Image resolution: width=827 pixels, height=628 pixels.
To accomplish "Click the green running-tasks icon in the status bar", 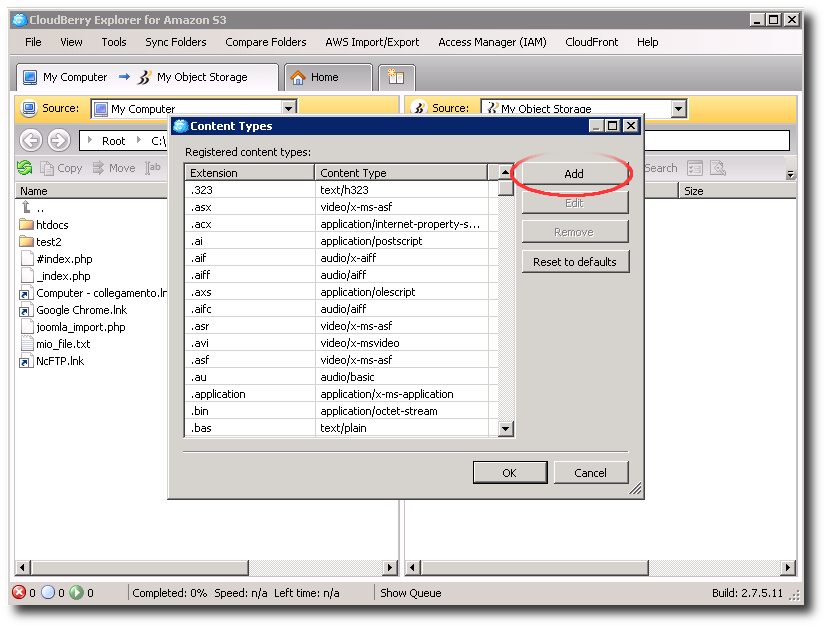I will point(77,592).
